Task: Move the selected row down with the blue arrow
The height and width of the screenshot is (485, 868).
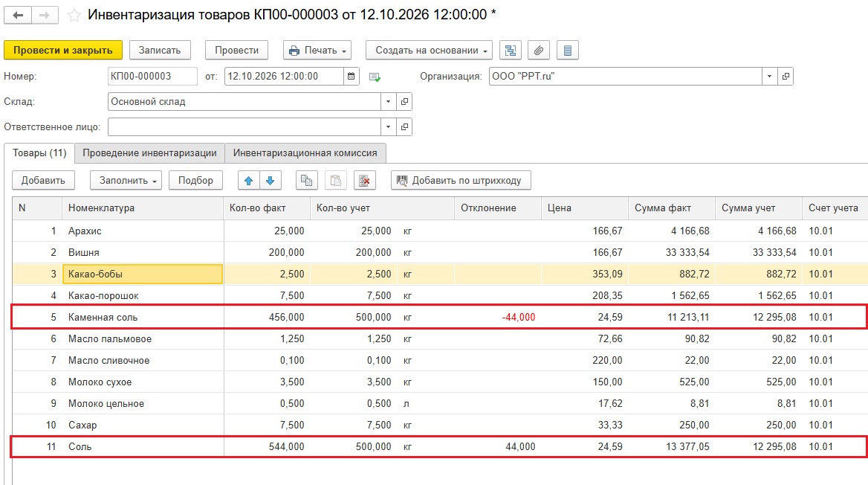Action: [271, 181]
